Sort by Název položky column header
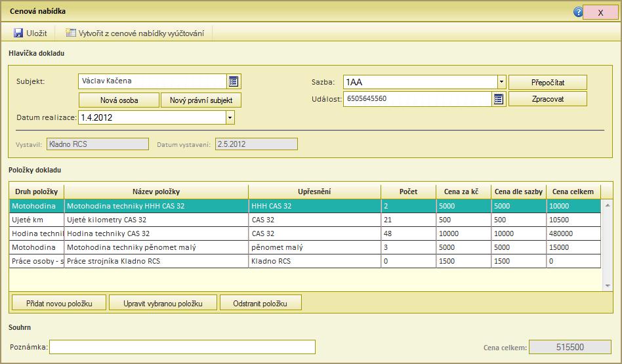Screen dimensions: 622x364 click(x=156, y=192)
